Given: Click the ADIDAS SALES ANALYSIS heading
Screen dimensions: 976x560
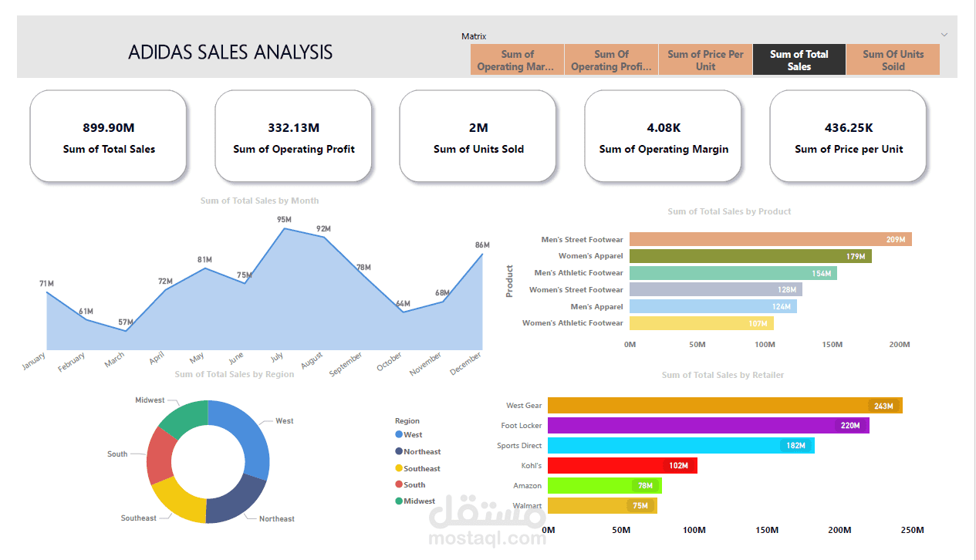Looking at the screenshot, I should pos(231,52).
